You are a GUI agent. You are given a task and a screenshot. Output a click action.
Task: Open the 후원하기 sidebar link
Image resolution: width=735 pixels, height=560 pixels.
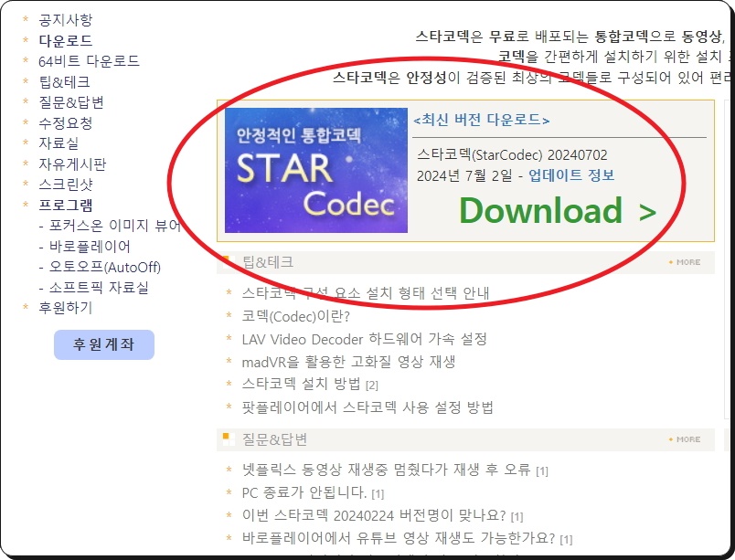66,308
